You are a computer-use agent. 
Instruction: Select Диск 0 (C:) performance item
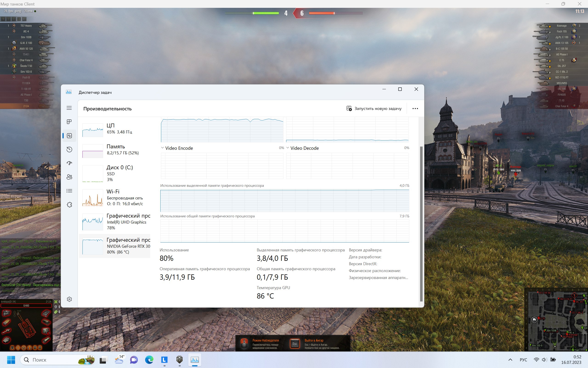click(x=115, y=173)
